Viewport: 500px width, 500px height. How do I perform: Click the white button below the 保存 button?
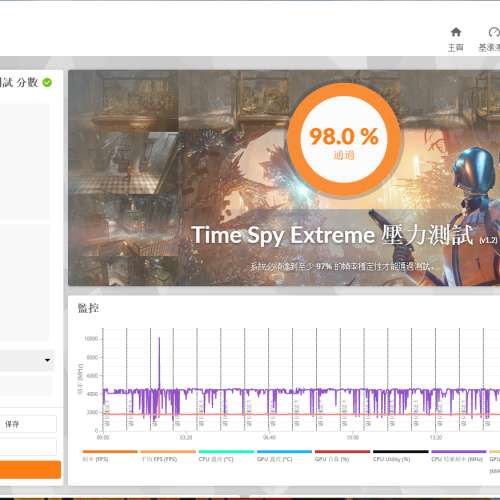(x=28, y=447)
